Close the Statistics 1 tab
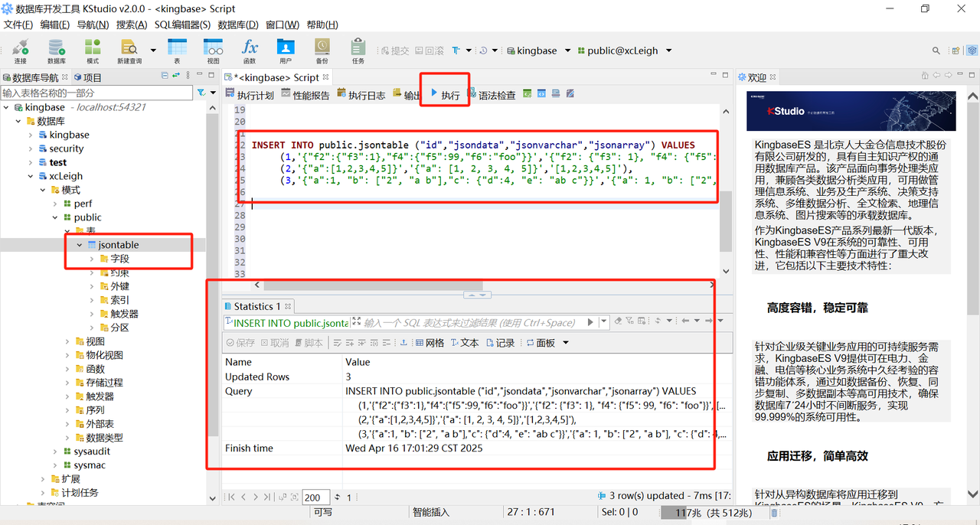This screenshot has height=525, width=980. [x=288, y=306]
